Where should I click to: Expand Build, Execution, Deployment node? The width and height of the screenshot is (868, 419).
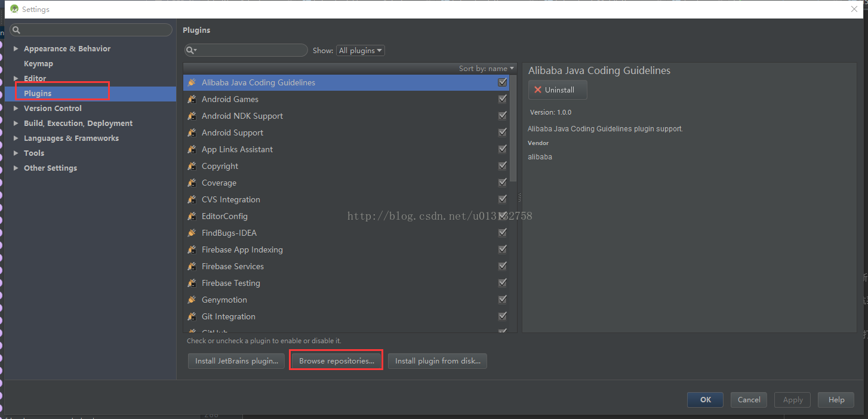[16, 123]
